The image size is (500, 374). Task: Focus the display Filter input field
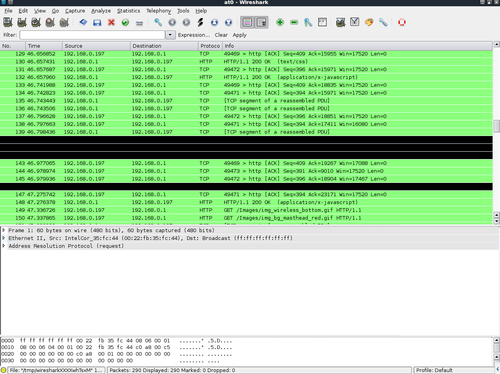92,35
